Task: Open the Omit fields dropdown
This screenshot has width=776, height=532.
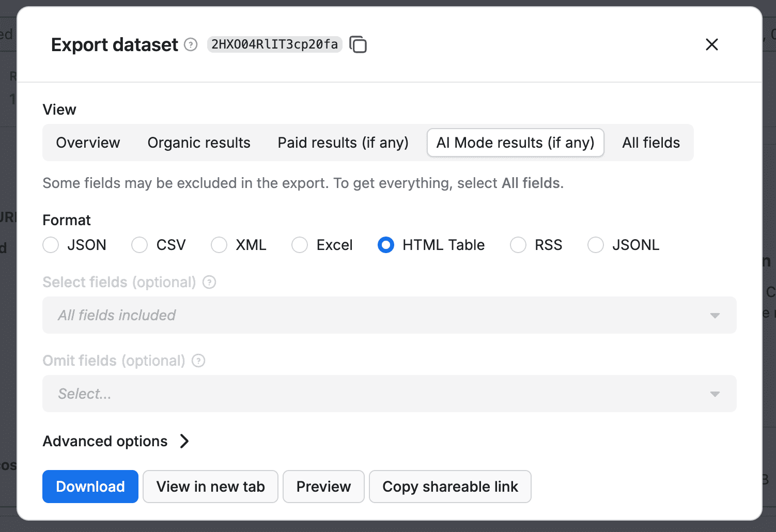Action: (389, 394)
